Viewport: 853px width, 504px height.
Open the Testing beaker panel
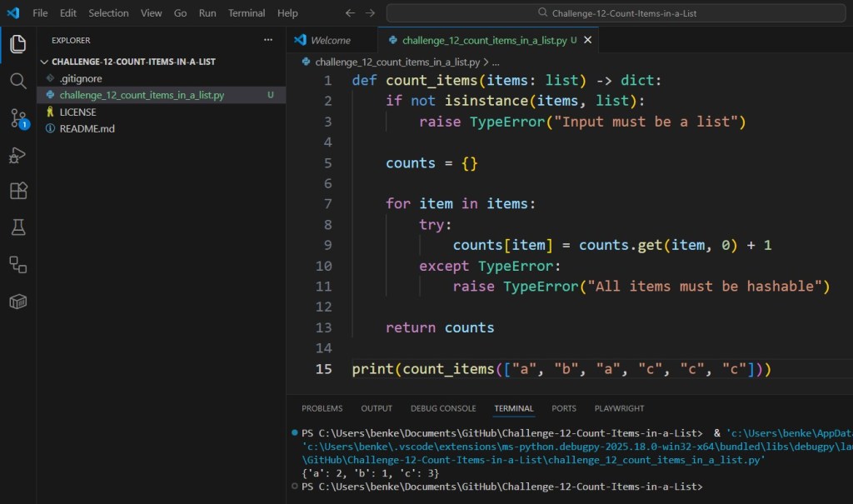pyautogui.click(x=17, y=227)
